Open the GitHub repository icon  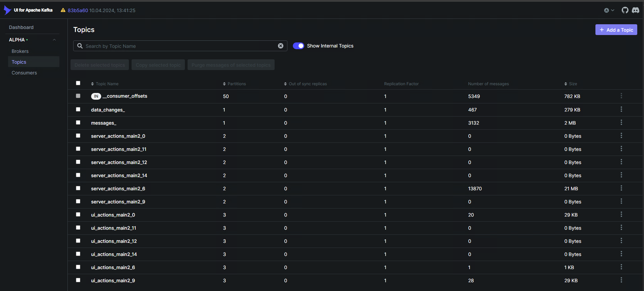coord(625,10)
